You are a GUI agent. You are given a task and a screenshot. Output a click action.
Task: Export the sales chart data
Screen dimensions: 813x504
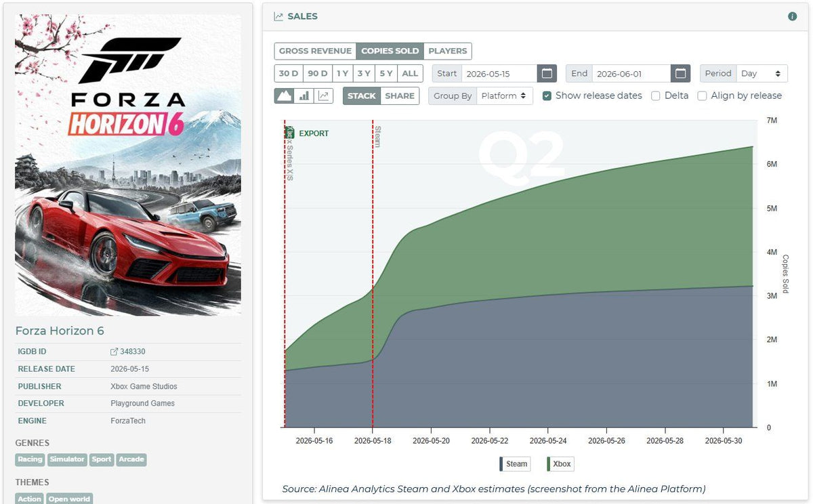click(307, 133)
